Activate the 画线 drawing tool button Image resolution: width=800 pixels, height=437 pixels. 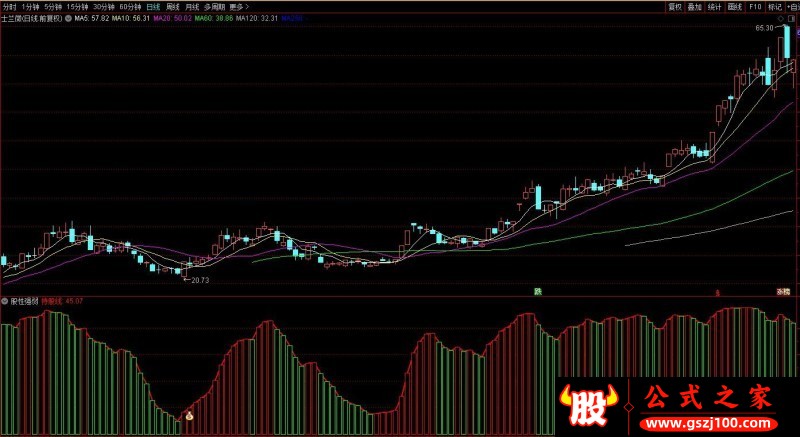tap(735, 7)
